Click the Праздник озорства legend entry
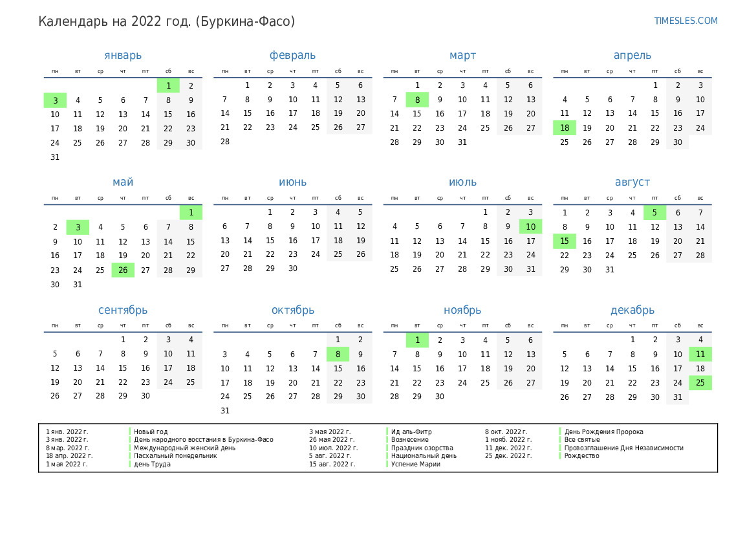The height and width of the screenshot is (535, 756). click(x=422, y=448)
